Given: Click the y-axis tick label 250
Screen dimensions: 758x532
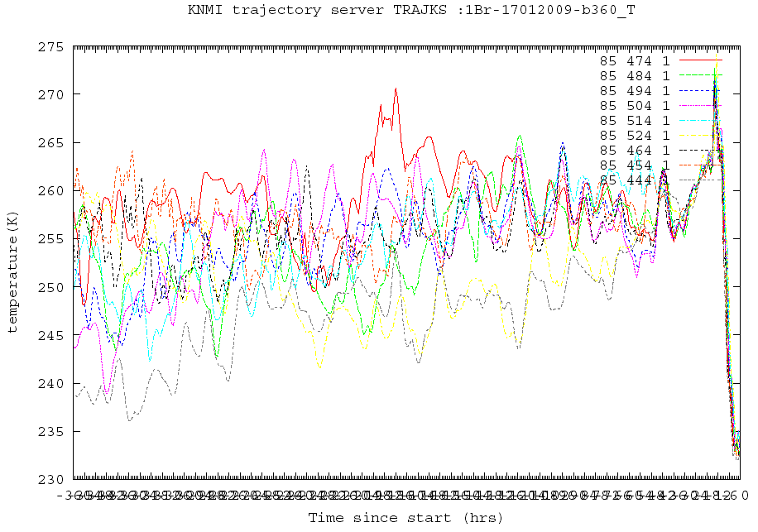Looking at the screenshot, I should coord(50,287).
